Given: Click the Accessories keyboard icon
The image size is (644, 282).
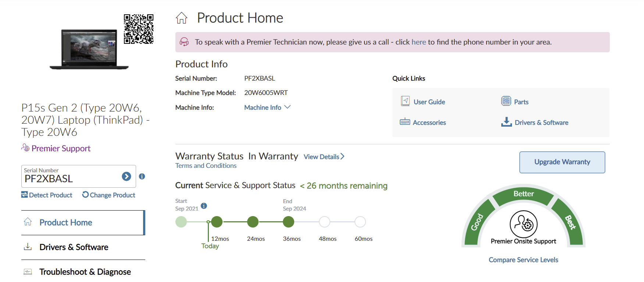Looking at the screenshot, I should (405, 122).
